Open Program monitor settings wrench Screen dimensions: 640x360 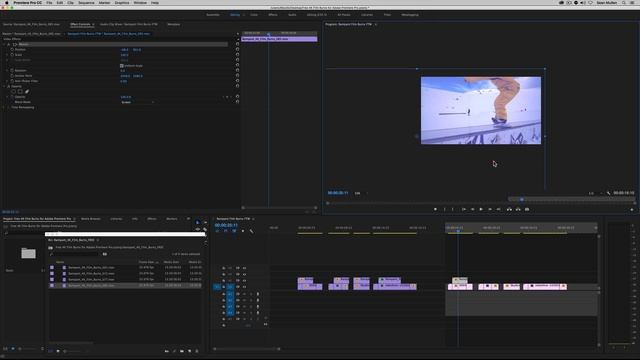[609, 193]
